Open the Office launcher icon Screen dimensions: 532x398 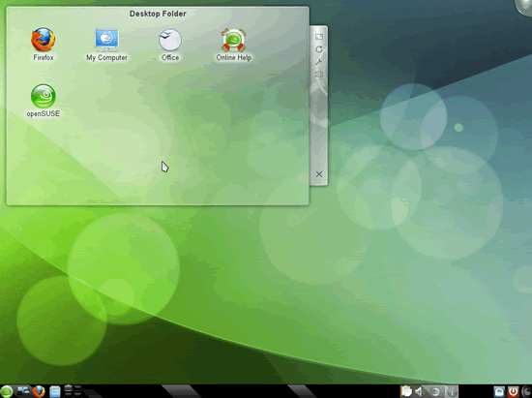(170, 40)
